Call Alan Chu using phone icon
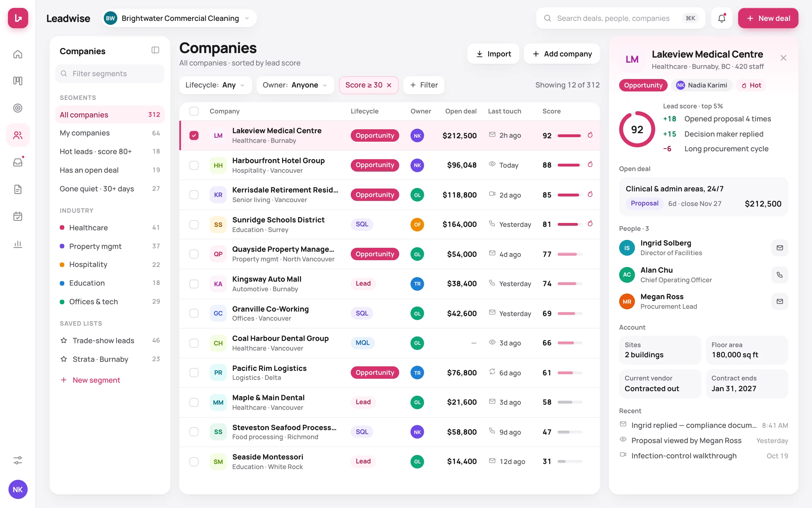This screenshot has height=508, width=812. 780,275
